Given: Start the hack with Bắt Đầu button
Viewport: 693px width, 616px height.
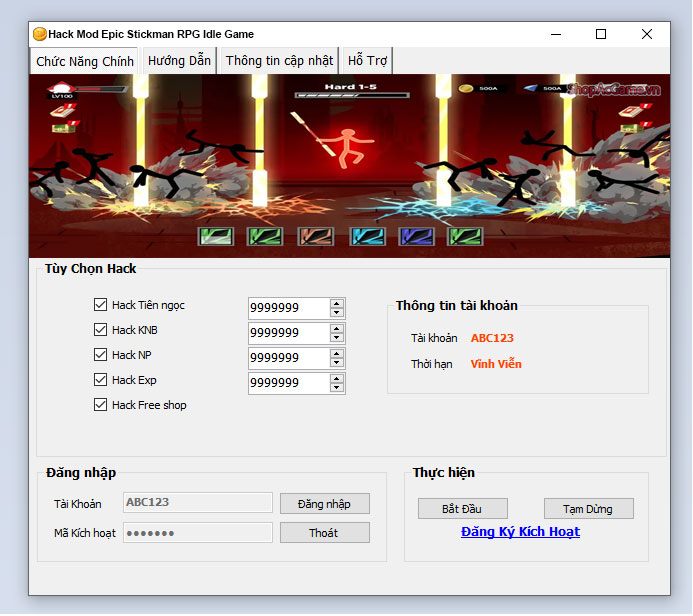Looking at the screenshot, I should [463, 509].
